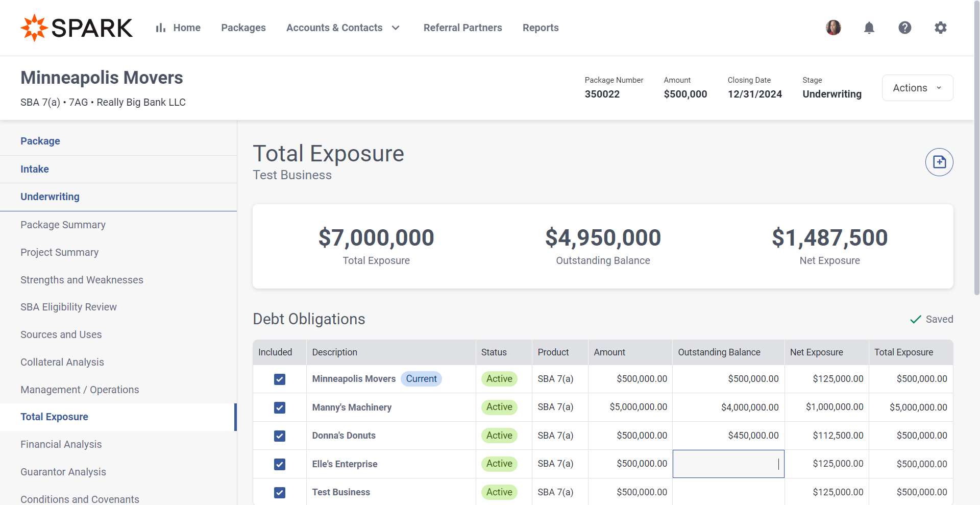This screenshot has width=980, height=505.
Task: Click $4,000,000.00 outstanding balance cell
Action: coord(728,407)
